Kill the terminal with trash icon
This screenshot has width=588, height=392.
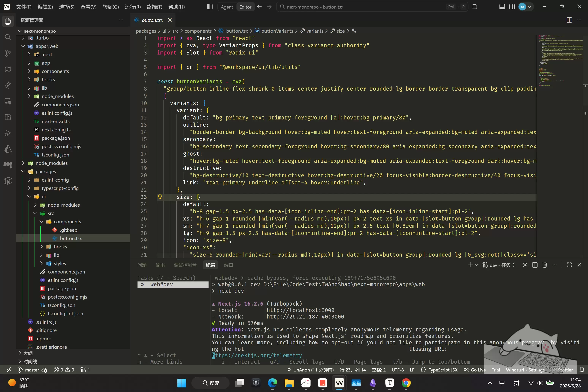[545, 265]
